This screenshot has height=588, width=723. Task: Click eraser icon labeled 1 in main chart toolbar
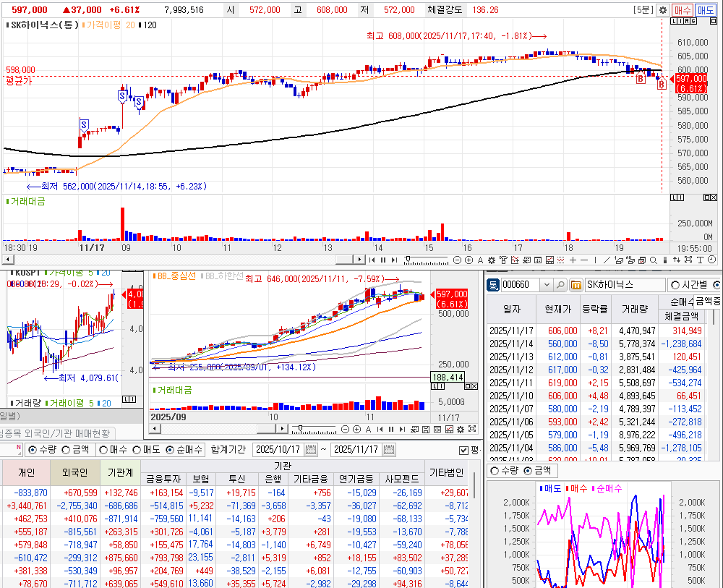[x=619, y=260]
